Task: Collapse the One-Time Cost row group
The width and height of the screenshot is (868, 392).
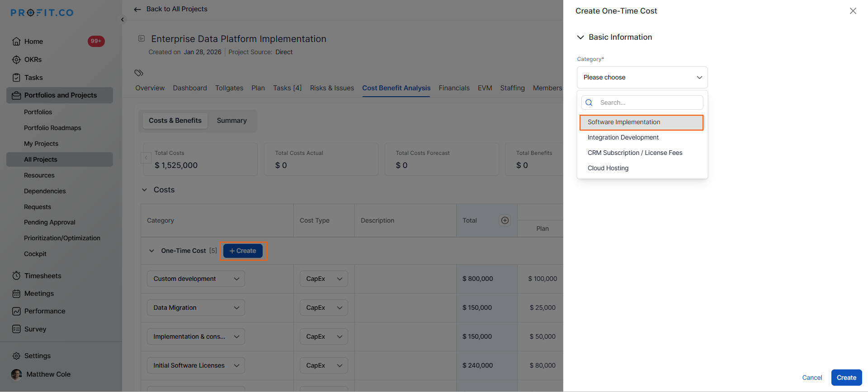Action: pyautogui.click(x=151, y=251)
